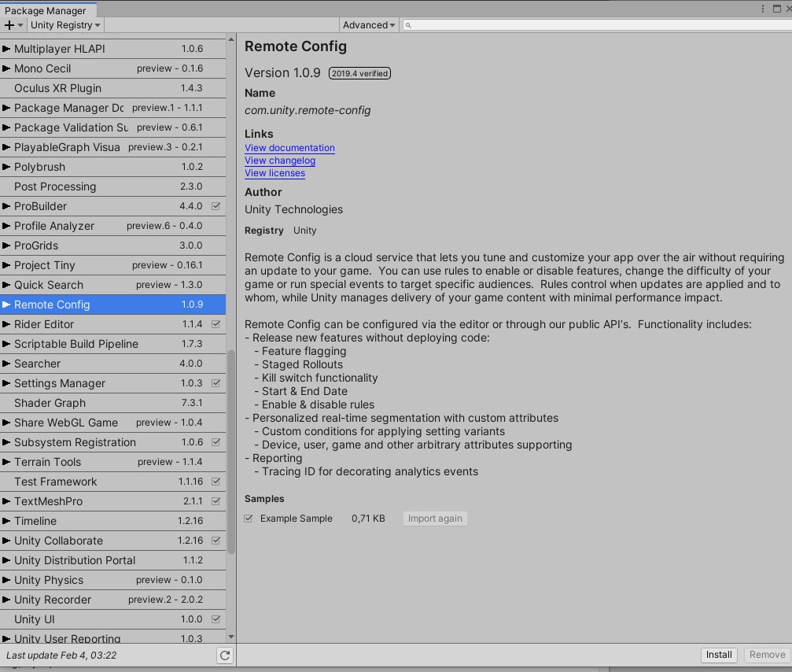The height and width of the screenshot is (672, 792).
Task: Click the Install button
Action: pos(719,655)
